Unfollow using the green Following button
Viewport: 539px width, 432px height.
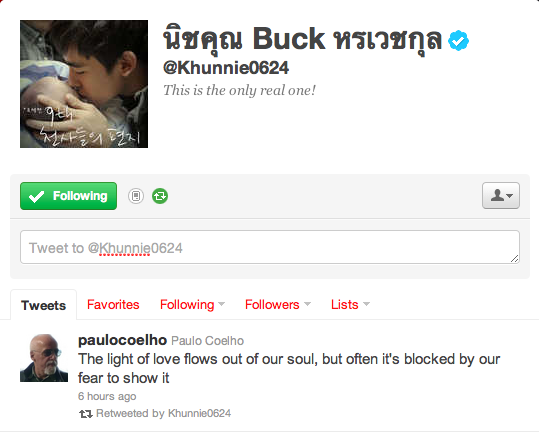(x=68, y=196)
